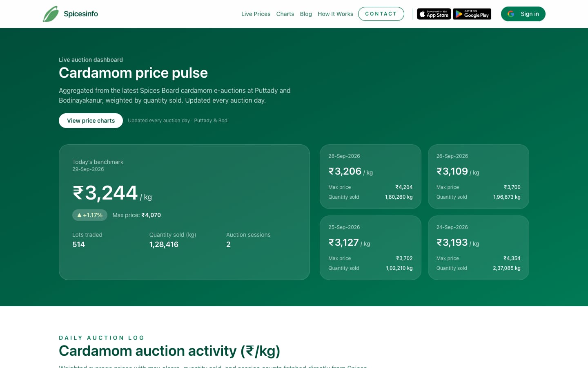Click the ₹4,354 max price value
Image resolution: width=588 pixels, height=368 pixels.
(512, 258)
